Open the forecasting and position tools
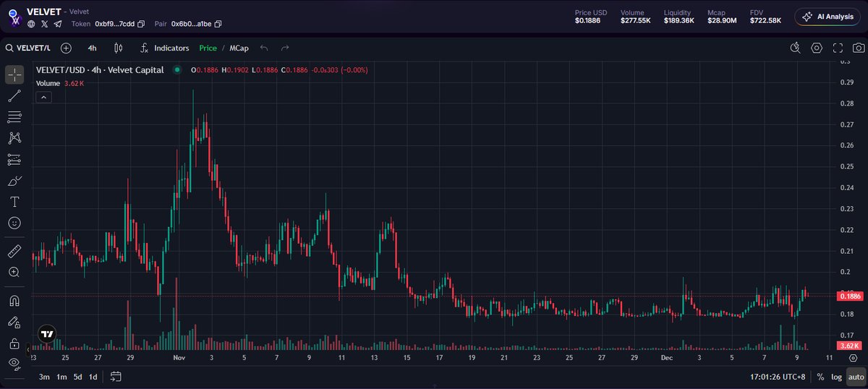 [14, 159]
